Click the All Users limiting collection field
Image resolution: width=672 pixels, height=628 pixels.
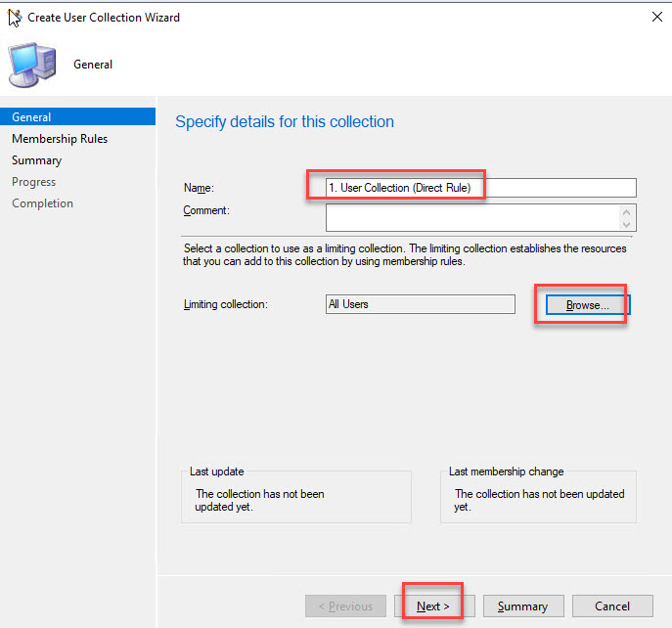point(420,304)
